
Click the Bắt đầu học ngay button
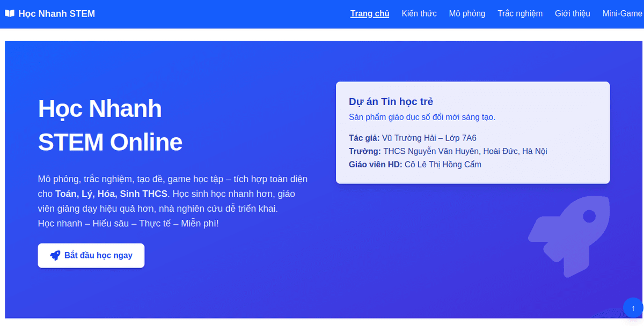91,255
